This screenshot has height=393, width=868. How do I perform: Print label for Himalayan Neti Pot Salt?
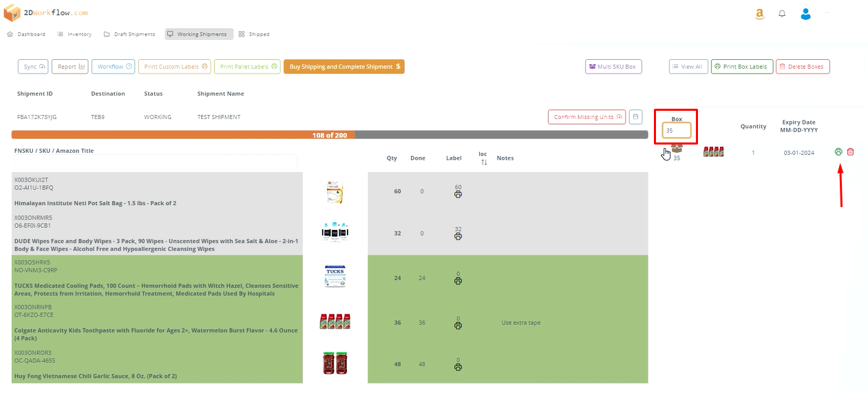pyautogui.click(x=458, y=194)
